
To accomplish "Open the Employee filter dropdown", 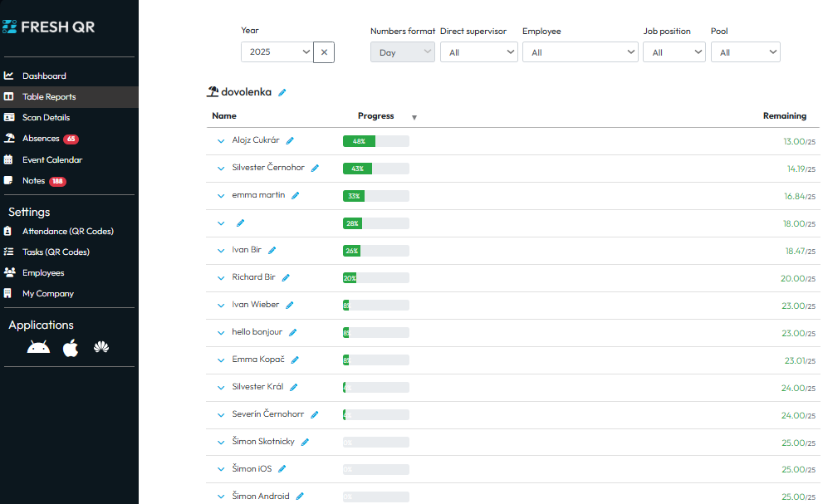I will 580,52.
